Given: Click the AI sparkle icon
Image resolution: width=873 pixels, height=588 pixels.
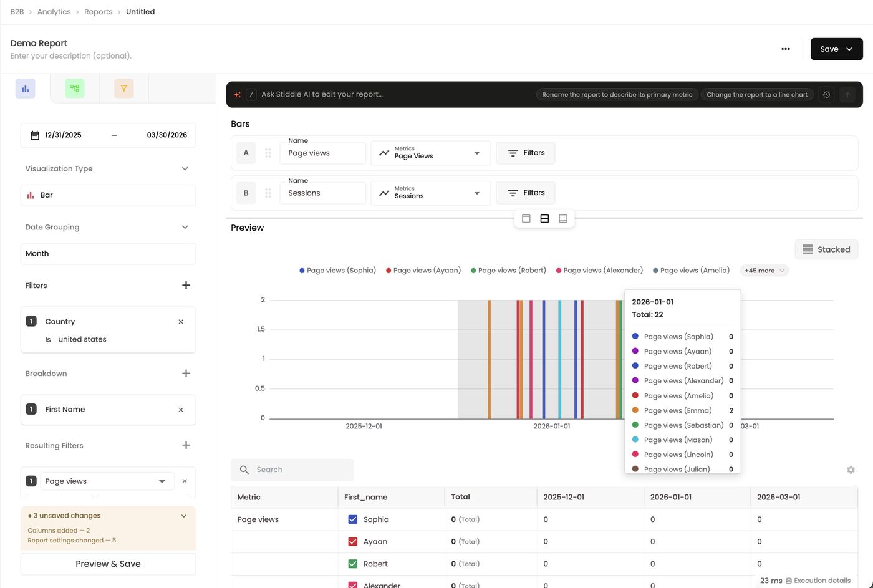Looking at the screenshot, I should click(x=237, y=95).
